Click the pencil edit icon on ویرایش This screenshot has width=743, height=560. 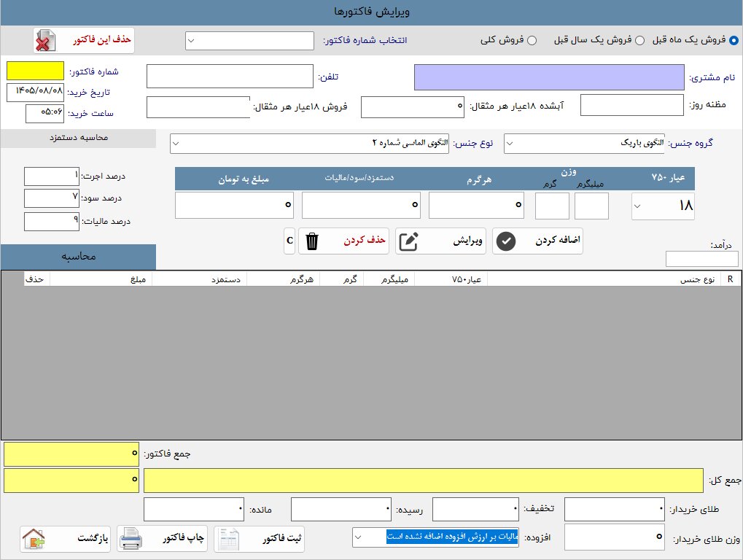click(x=408, y=241)
